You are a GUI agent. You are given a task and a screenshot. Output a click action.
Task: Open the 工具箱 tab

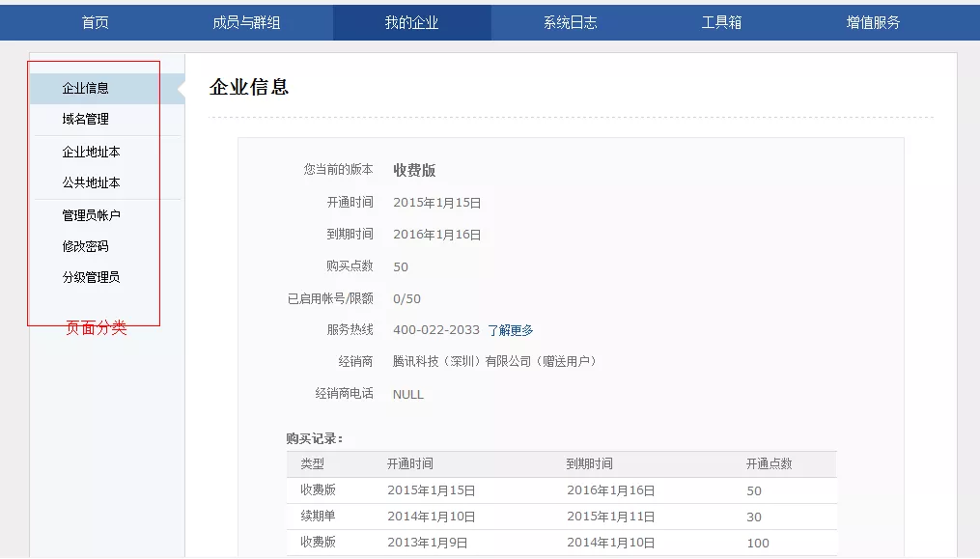721,22
